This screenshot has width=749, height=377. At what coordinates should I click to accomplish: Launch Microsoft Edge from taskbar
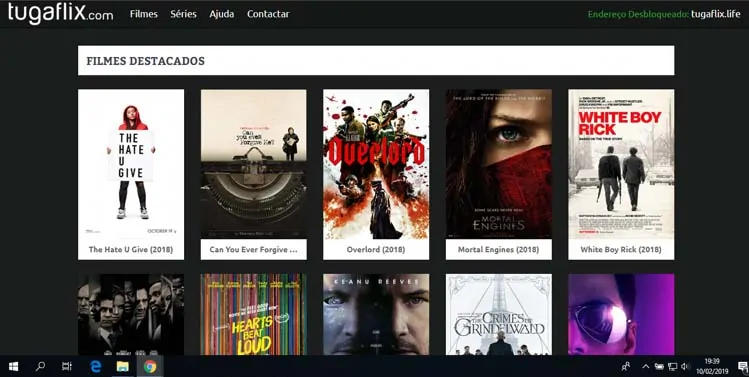point(96,366)
